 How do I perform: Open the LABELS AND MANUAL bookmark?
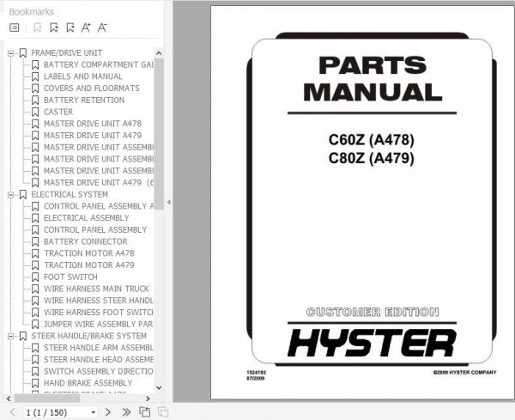(83, 76)
